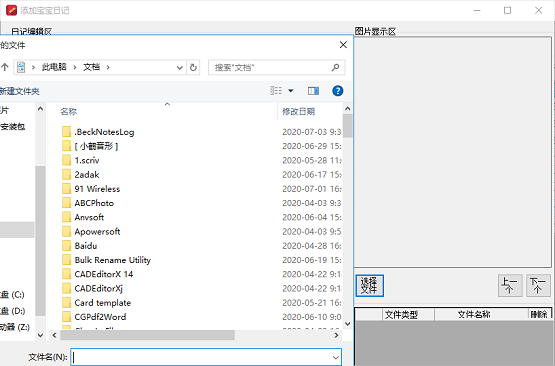
Task: Click date 2020-07-03 of .BeckNotesLog
Action: [x=312, y=132]
